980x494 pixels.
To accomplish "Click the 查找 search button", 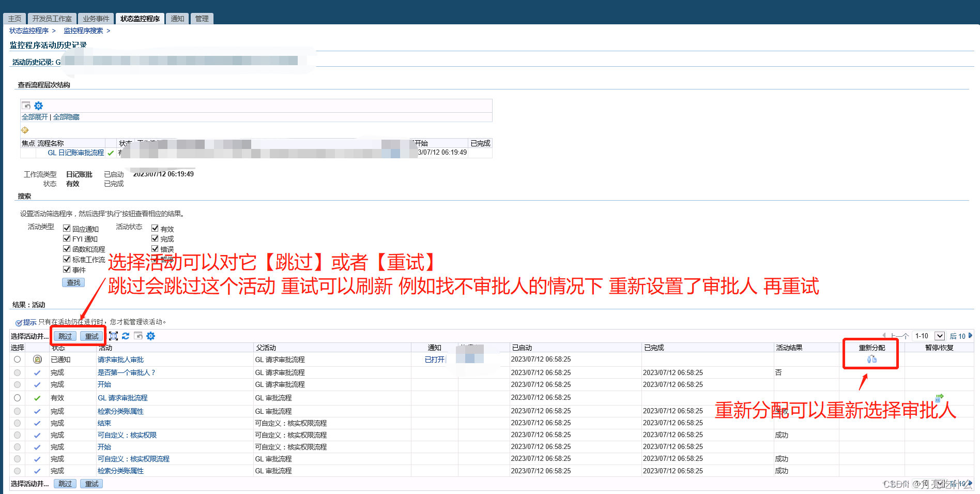I will point(73,282).
